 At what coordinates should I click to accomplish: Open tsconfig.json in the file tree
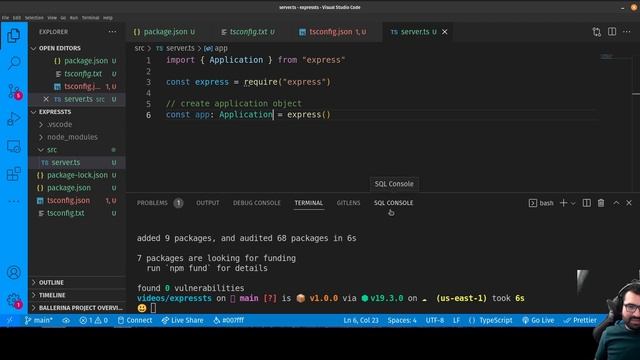pos(77,200)
